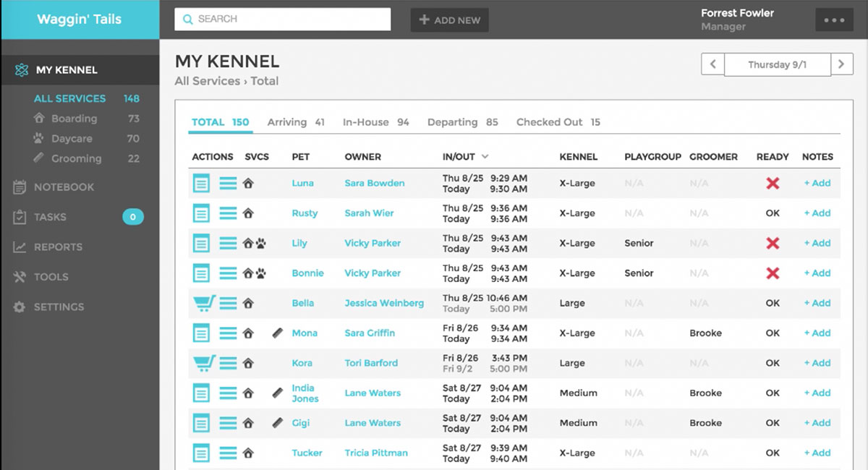Go to the next day with right arrow
This screenshot has width=868, height=470.
[x=841, y=64]
